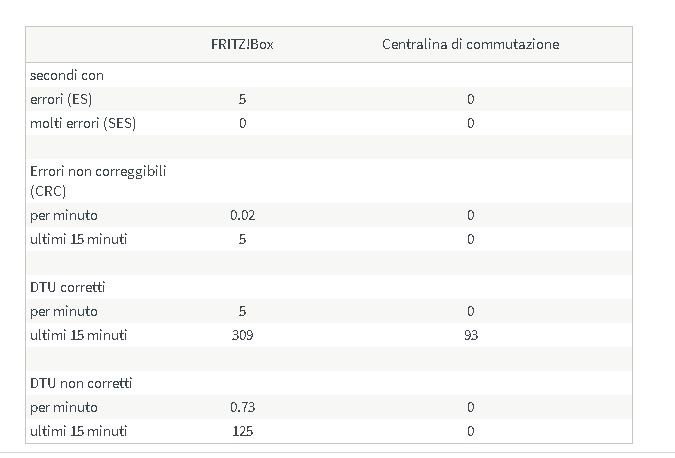Click the value 0.73 under DTU non corretti
Viewport: 675px width, 458px height.
(242, 407)
